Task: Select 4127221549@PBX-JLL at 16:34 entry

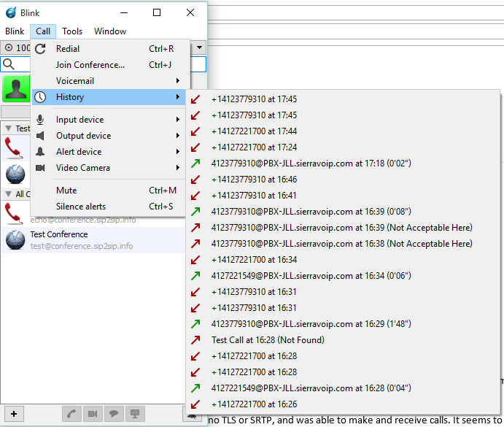Action: (343, 276)
